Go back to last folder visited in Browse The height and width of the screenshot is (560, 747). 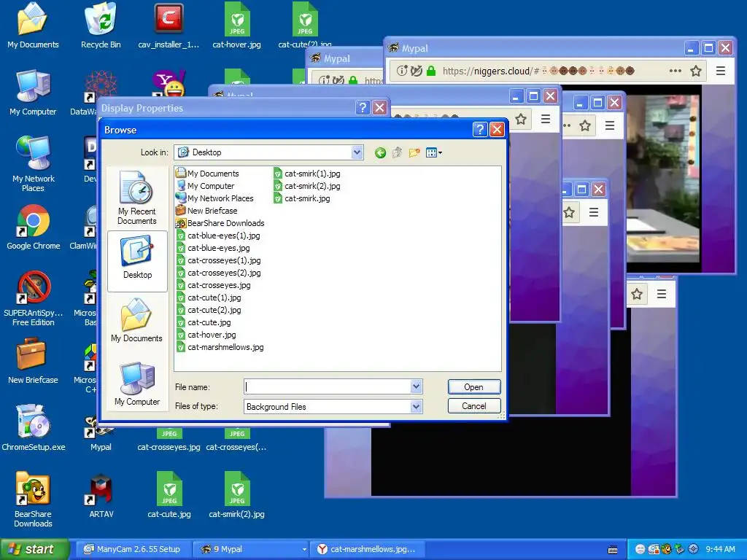pos(380,153)
